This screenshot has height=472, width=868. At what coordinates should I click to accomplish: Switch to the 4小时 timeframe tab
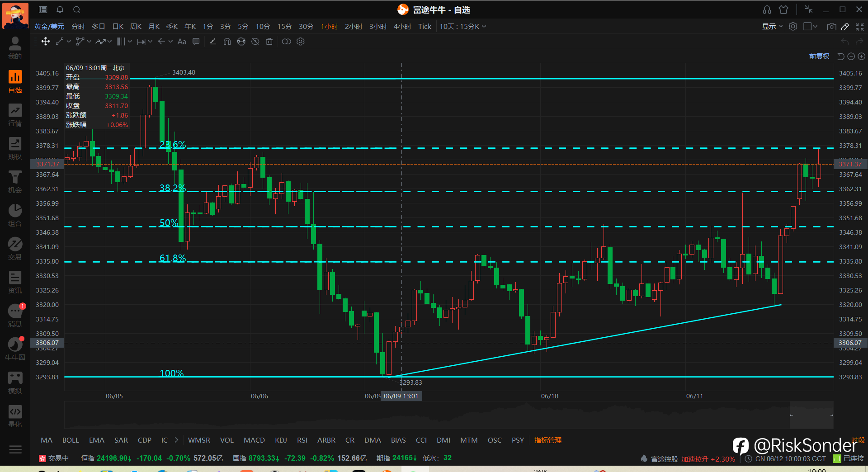pos(402,27)
